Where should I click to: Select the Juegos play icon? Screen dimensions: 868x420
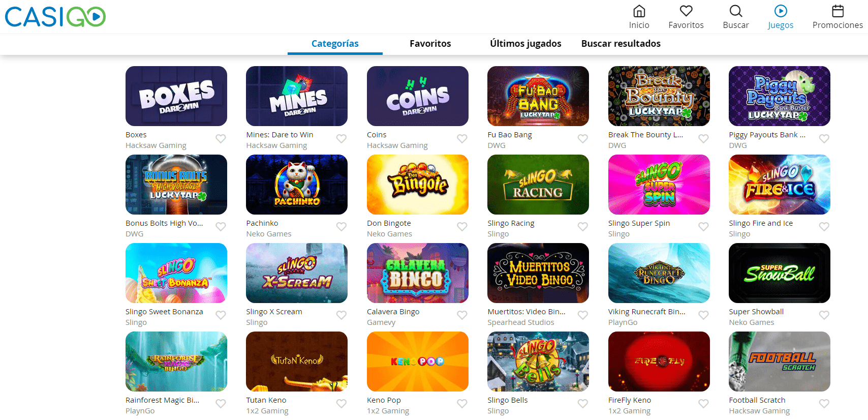tap(781, 11)
